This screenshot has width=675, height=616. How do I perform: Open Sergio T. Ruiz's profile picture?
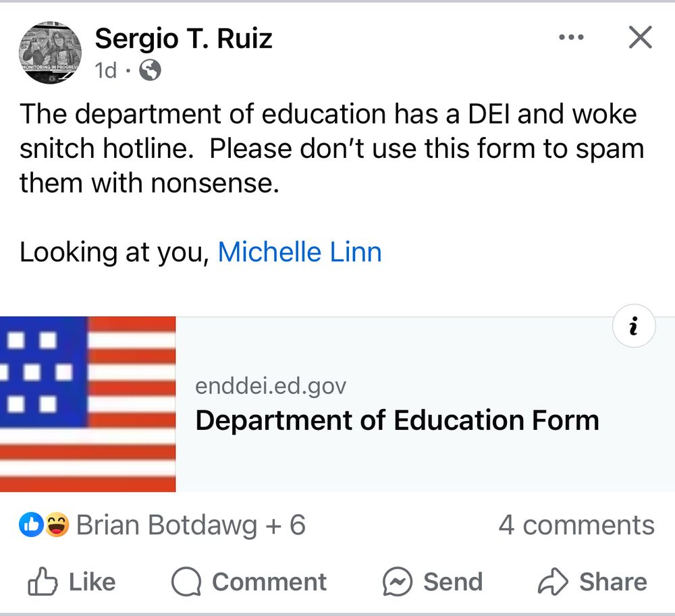click(50, 53)
